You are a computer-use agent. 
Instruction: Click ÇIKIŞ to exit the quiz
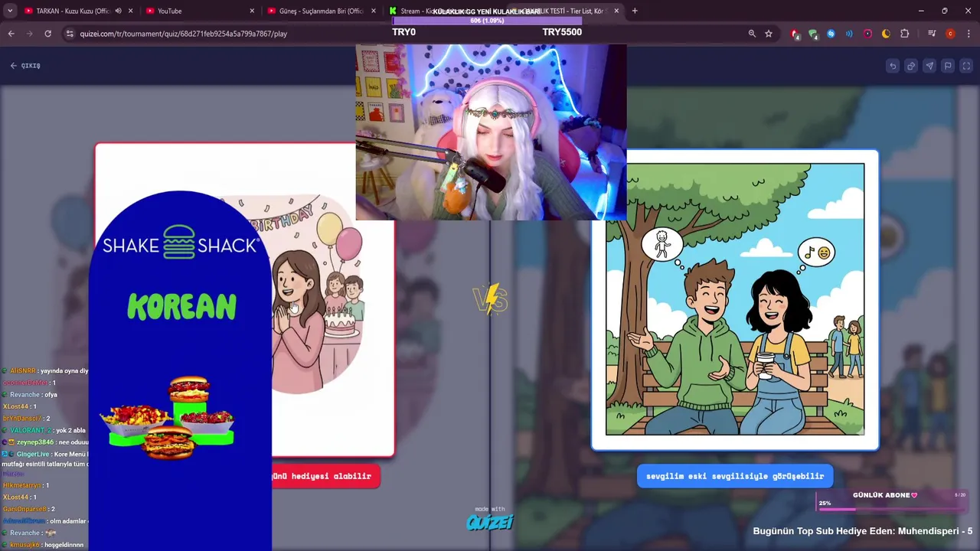[25, 66]
